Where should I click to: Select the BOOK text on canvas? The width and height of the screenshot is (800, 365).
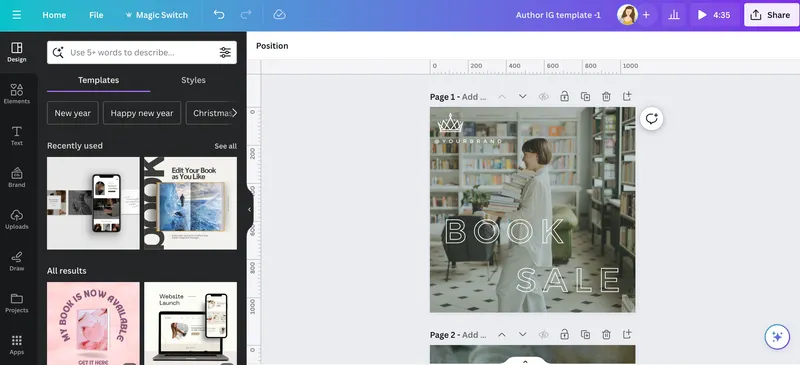pyautogui.click(x=504, y=232)
